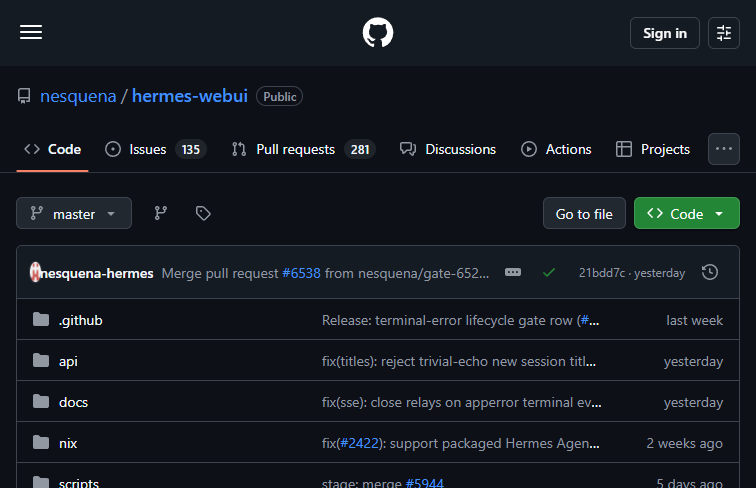The width and height of the screenshot is (756, 488).
Task: Click the Public visibility badge
Action: 280,96
